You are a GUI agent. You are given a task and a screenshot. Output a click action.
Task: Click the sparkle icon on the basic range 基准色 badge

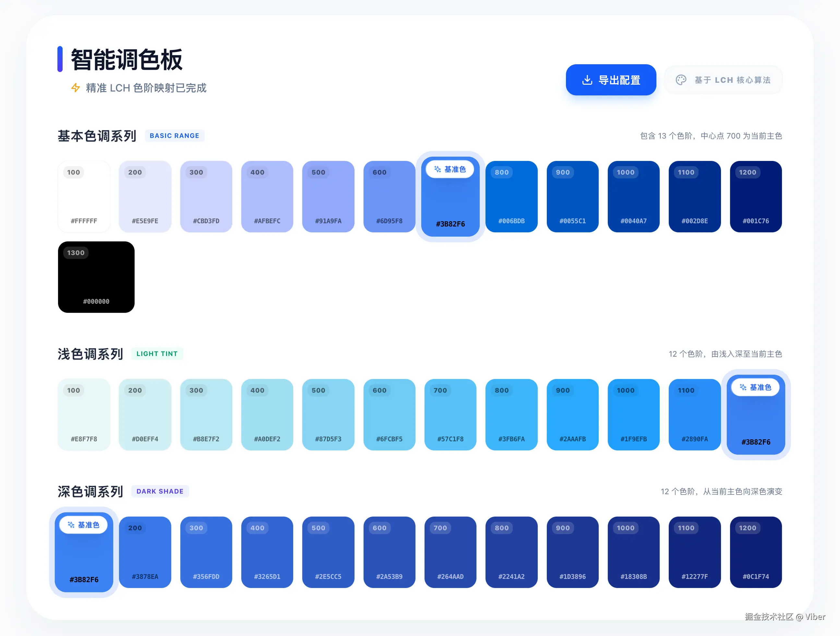pyautogui.click(x=438, y=169)
